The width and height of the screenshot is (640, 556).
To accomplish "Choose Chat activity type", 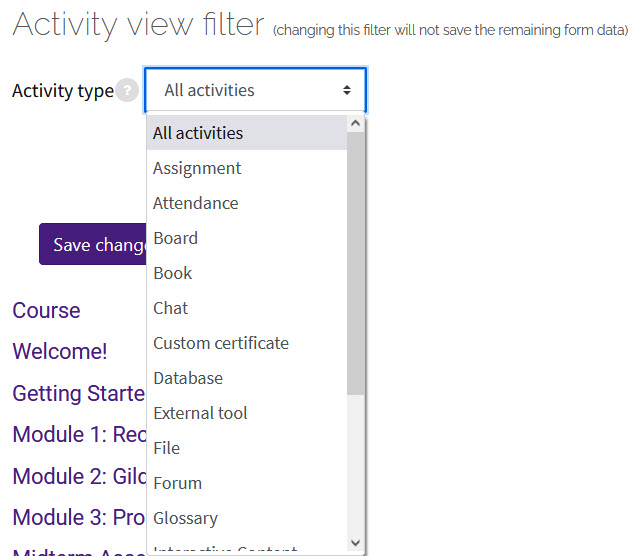I will pyautogui.click(x=247, y=308).
